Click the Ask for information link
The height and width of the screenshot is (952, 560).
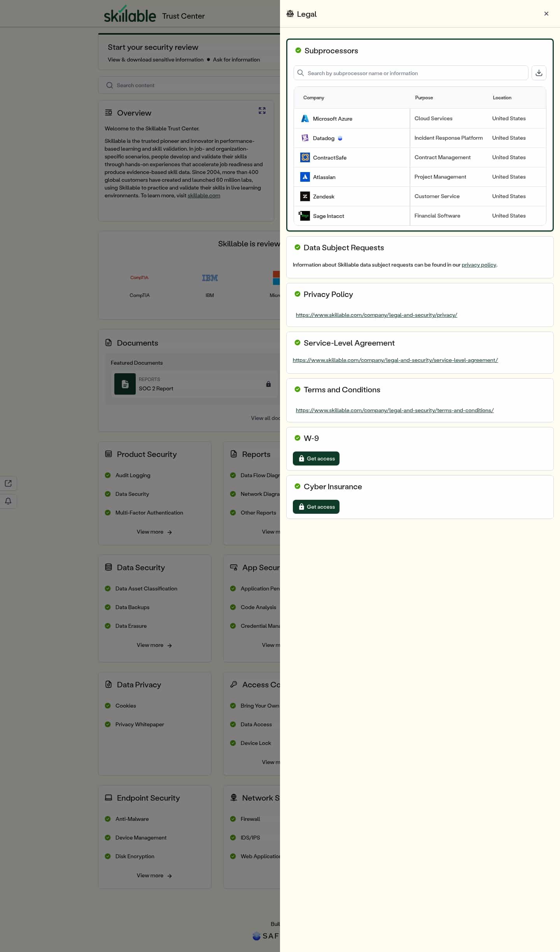[236, 60]
